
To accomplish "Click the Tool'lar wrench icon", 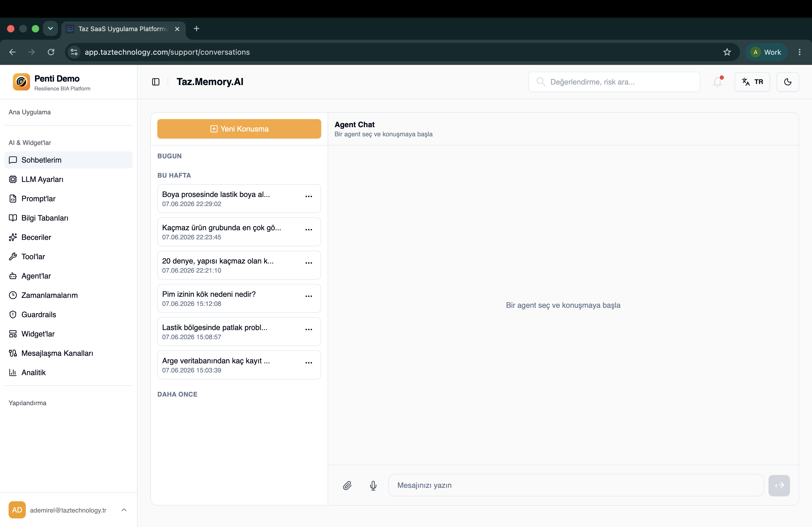I will pyautogui.click(x=13, y=257).
